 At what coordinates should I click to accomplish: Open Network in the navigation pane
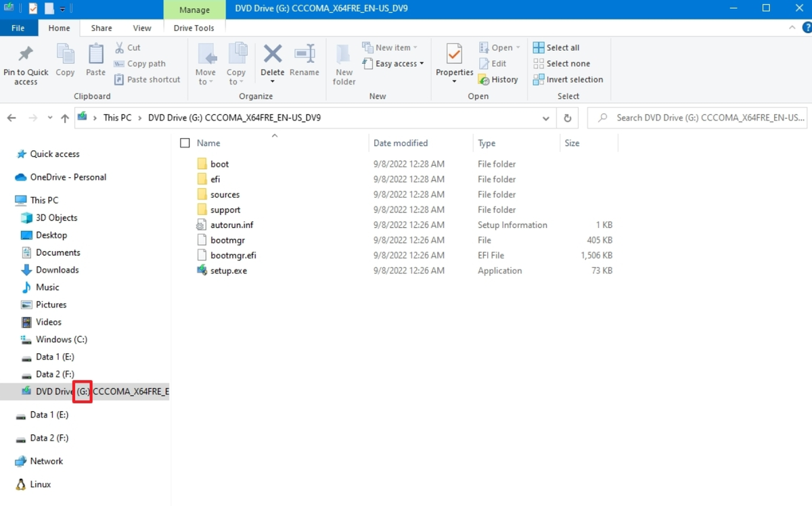click(39, 461)
